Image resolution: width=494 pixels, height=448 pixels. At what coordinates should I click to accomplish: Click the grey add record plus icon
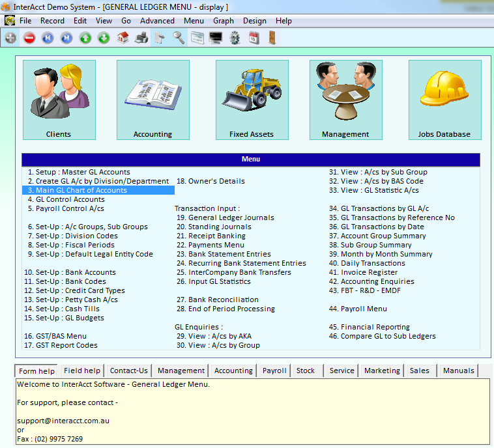click(10, 38)
